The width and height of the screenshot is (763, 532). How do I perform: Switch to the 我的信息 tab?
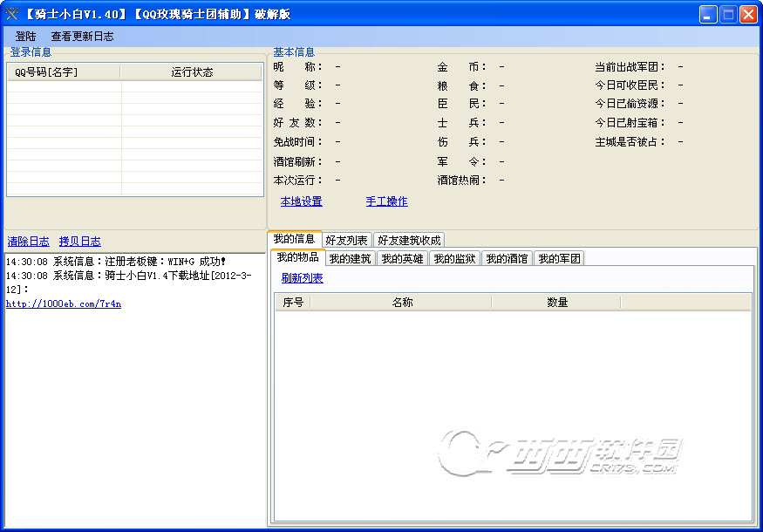pos(295,239)
